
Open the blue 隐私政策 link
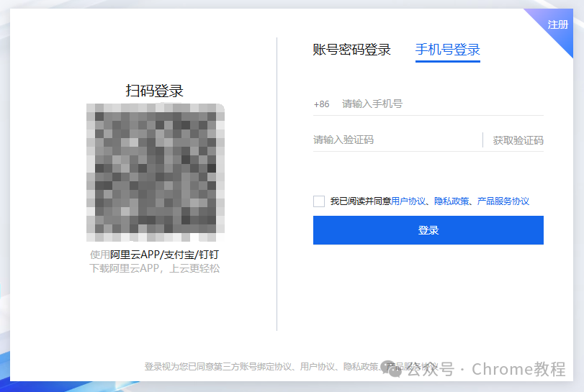click(x=452, y=201)
